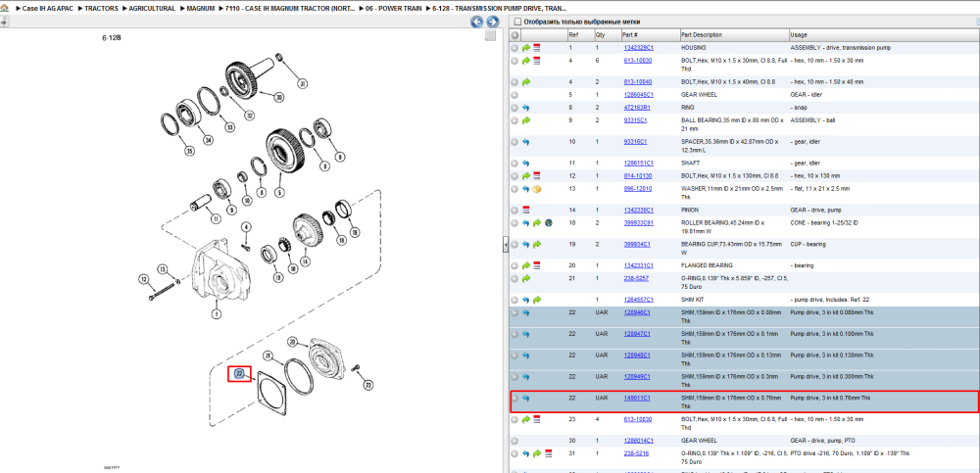Select callout 22 in the diagram

[x=239, y=374]
